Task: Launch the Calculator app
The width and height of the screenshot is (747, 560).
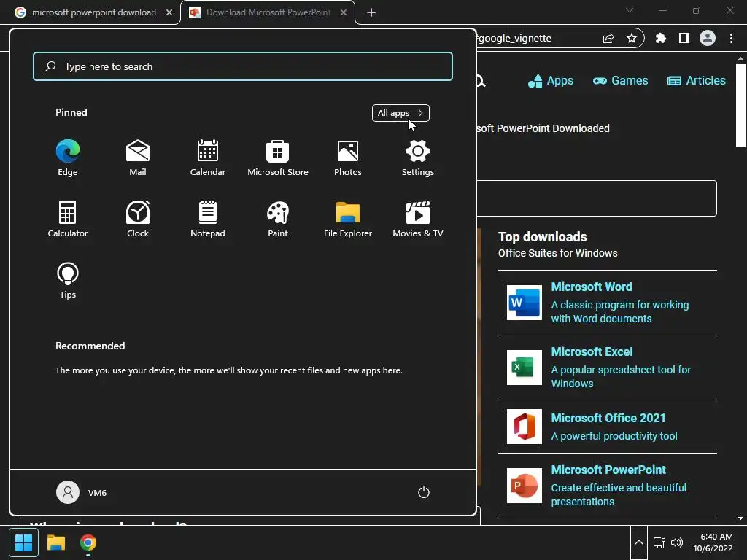Action: (68, 219)
